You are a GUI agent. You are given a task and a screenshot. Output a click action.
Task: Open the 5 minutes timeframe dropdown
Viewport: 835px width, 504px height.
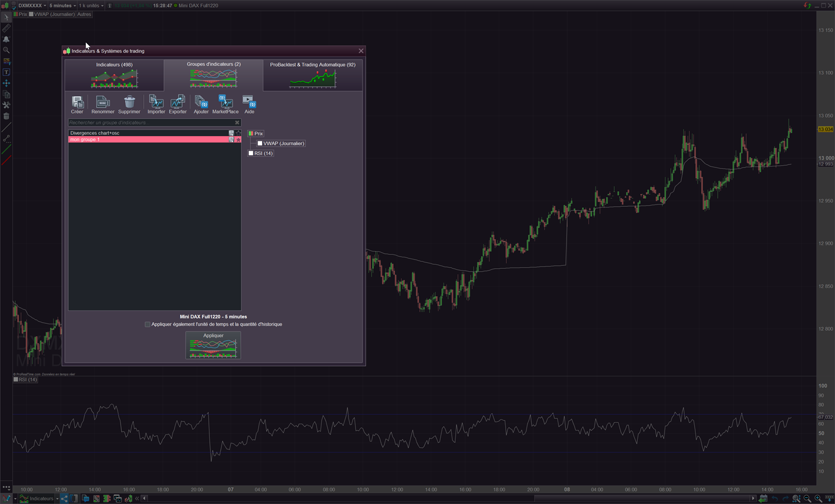coord(63,5)
